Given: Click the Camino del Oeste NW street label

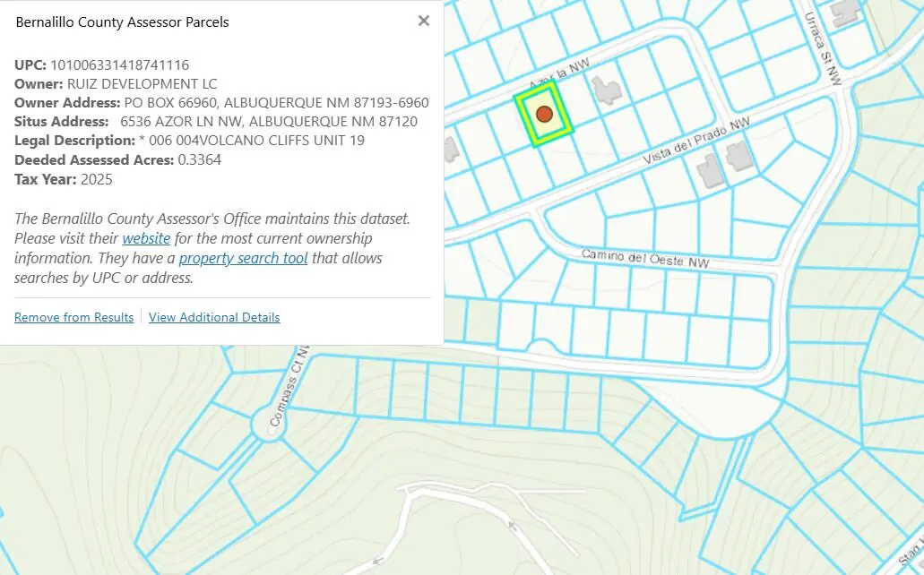Looking at the screenshot, I should 644,258.
